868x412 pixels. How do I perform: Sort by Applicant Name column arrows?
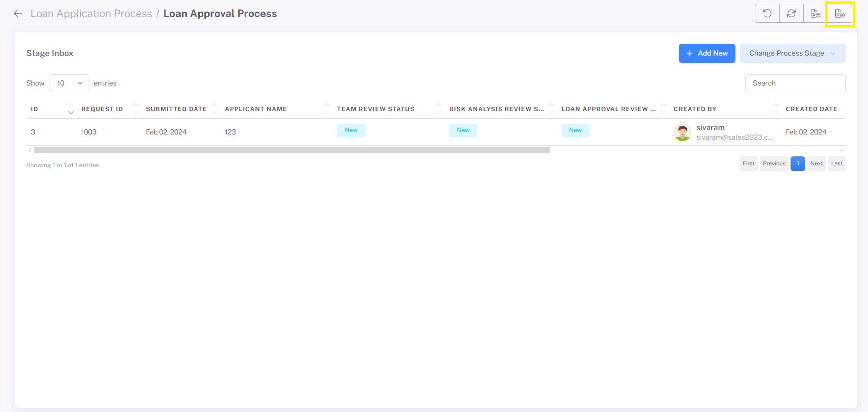[327, 109]
